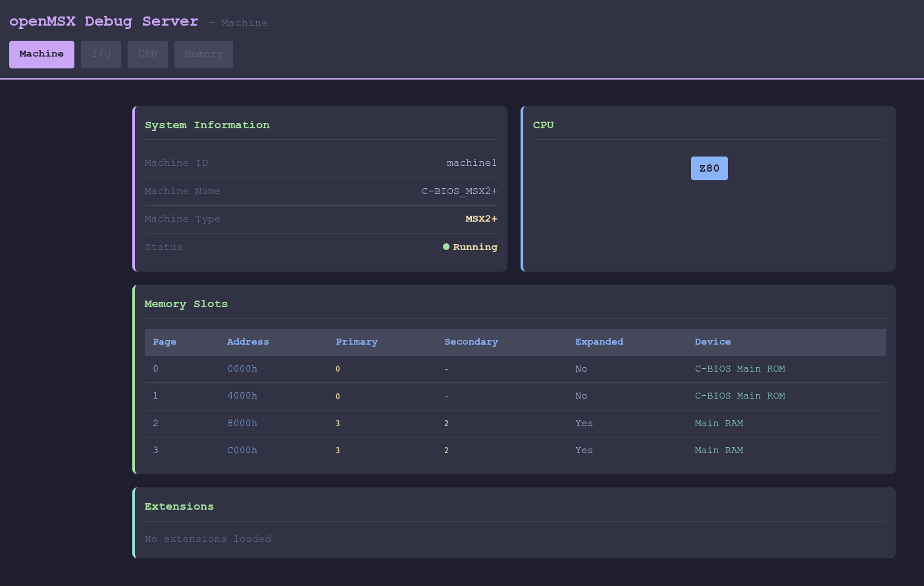
Task: Click the Extensions section heading
Action: click(179, 506)
